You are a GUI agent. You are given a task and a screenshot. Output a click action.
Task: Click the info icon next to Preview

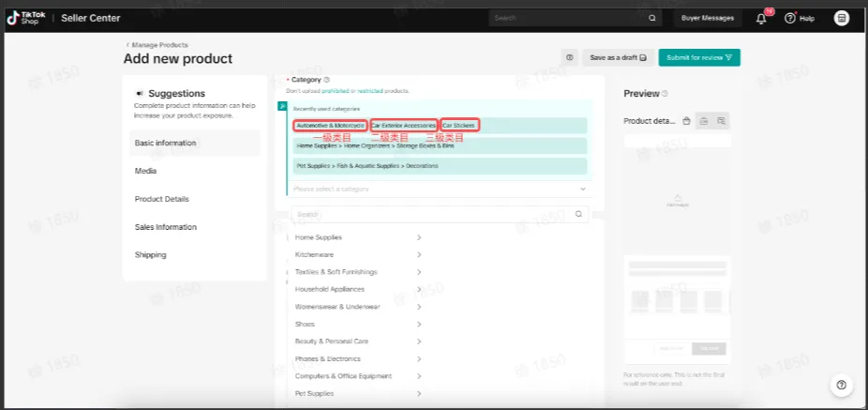coord(665,94)
